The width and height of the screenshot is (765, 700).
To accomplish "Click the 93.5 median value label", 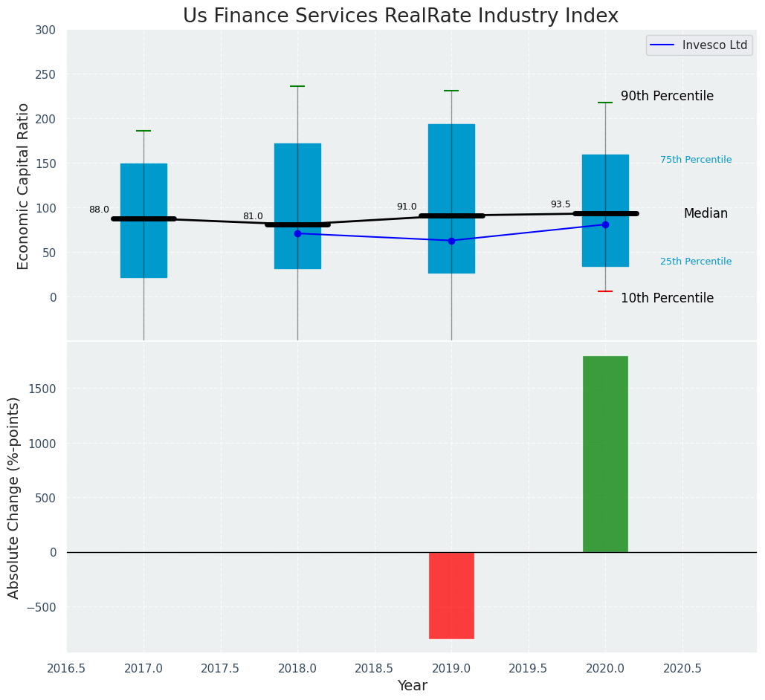I will (561, 205).
